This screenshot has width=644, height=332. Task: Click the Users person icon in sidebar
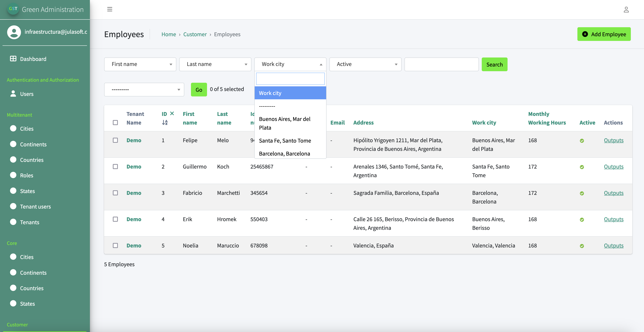13,94
